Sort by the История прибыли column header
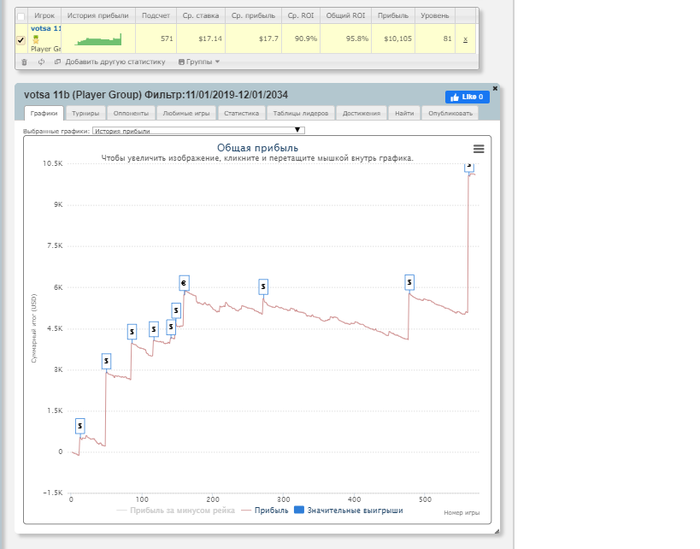This screenshot has width=700, height=549. [x=98, y=16]
